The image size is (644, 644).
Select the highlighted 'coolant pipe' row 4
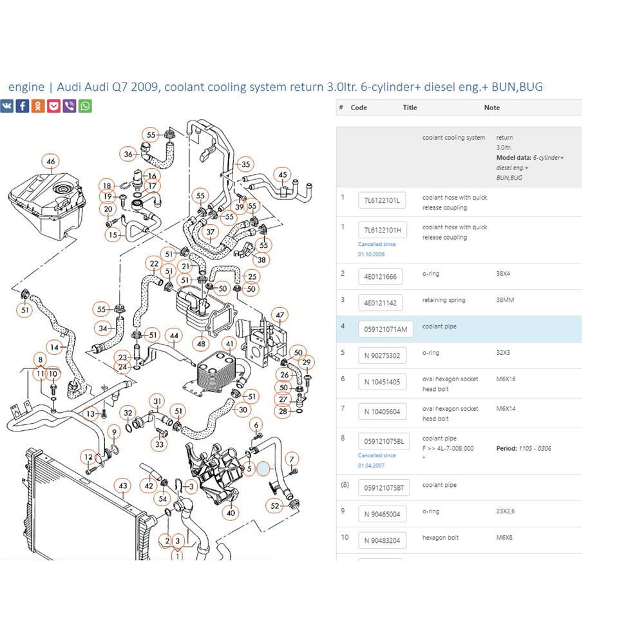(459, 329)
